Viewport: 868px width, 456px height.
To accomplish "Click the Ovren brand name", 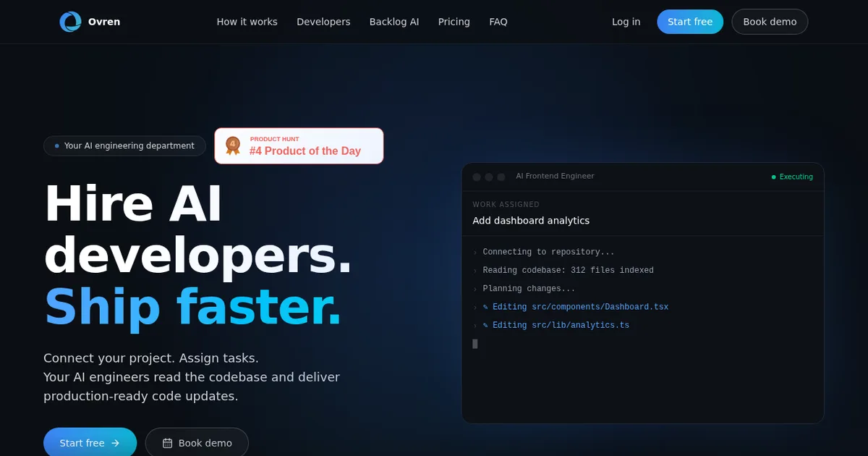I will 104,22.
